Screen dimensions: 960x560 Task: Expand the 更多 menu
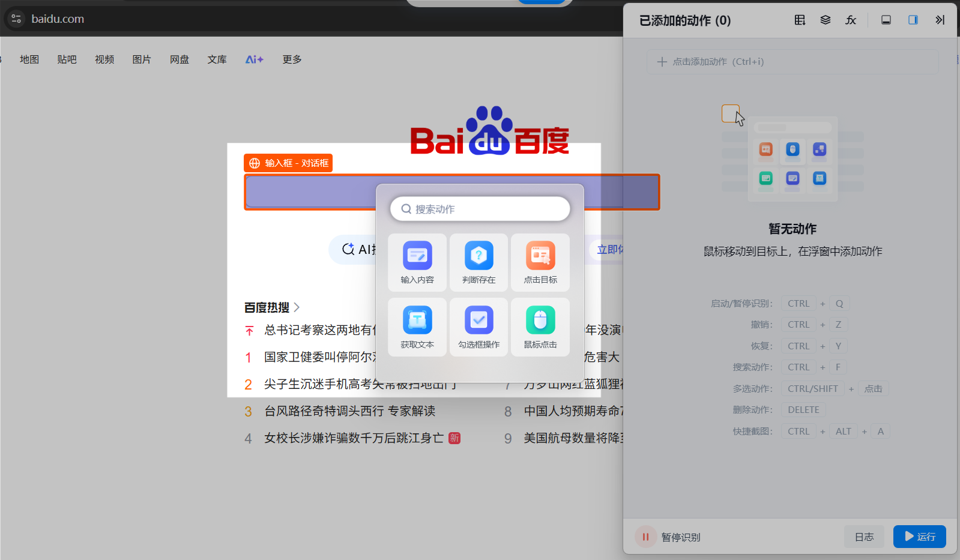[292, 59]
